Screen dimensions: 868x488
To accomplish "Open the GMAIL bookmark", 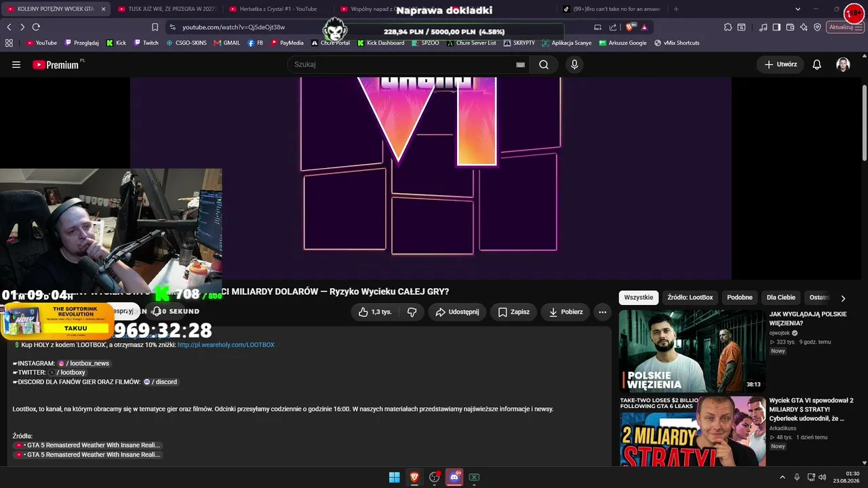I will [x=226, y=43].
